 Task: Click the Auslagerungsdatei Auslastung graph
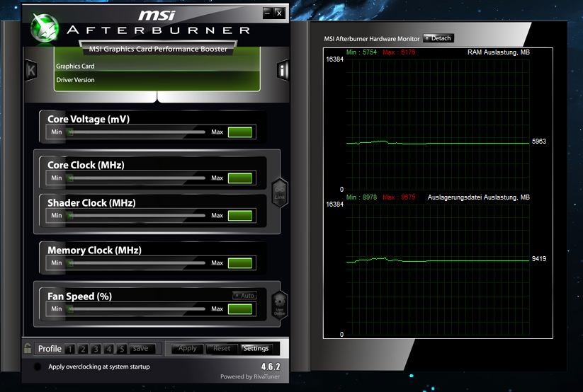(438, 269)
